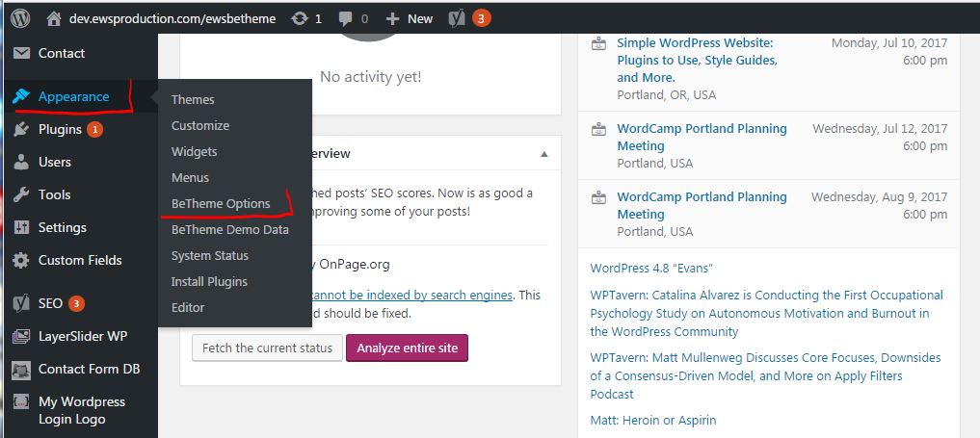This screenshot has width=980, height=438.
Task: Click the Tools wrench icon
Action: tap(21, 194)
